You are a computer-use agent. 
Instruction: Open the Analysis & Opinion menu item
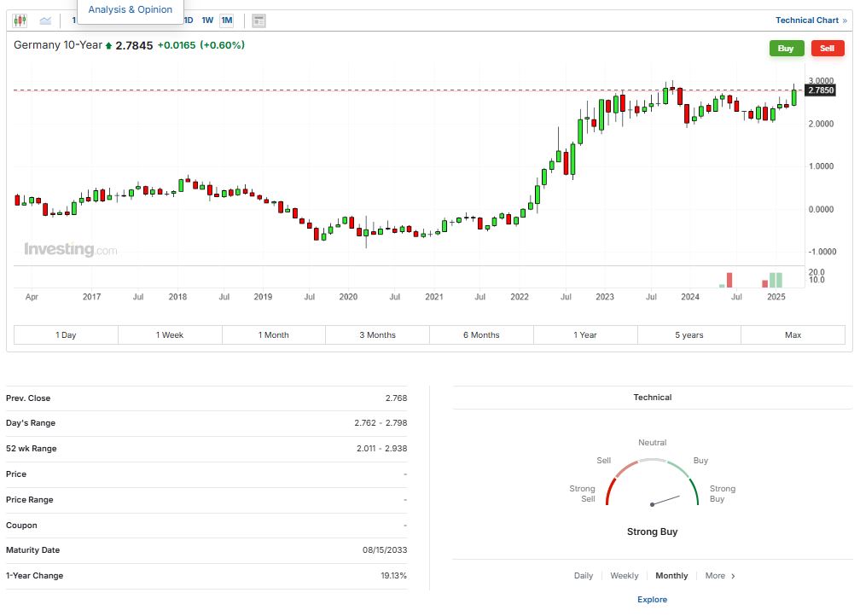click(131, 9)
